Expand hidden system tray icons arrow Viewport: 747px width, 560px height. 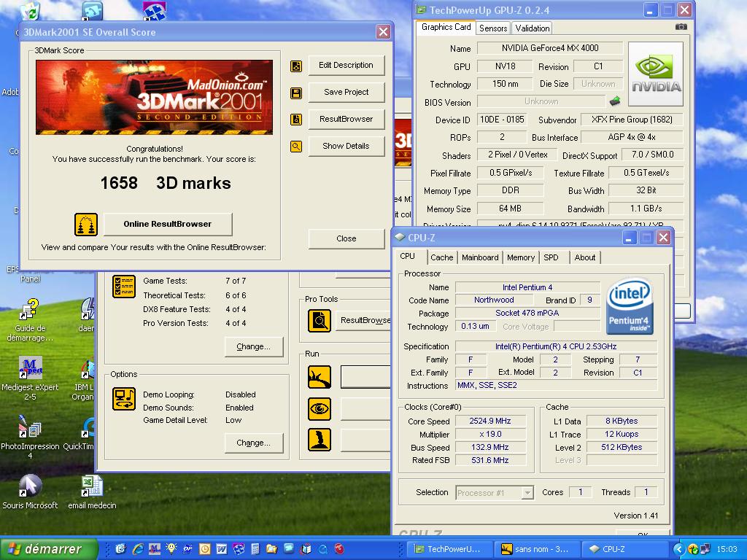[679, 549]
